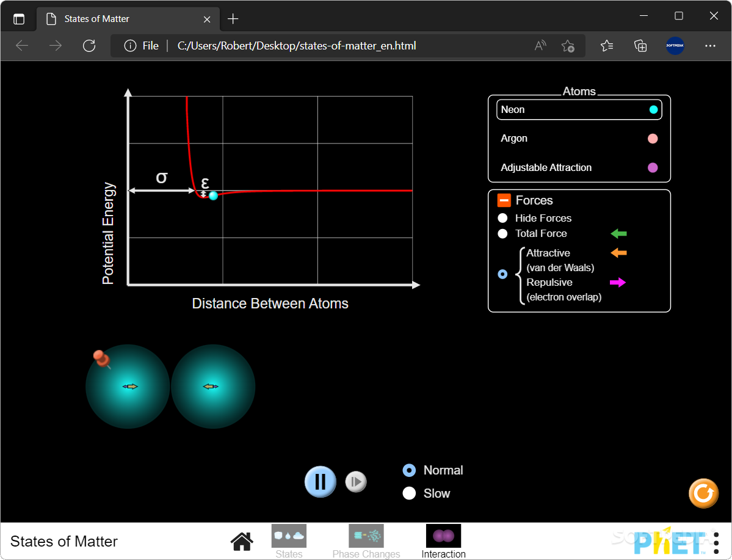Click the orange Attractive arrow legend
This screenshot has height=560, width=732.
pos(618,253)
